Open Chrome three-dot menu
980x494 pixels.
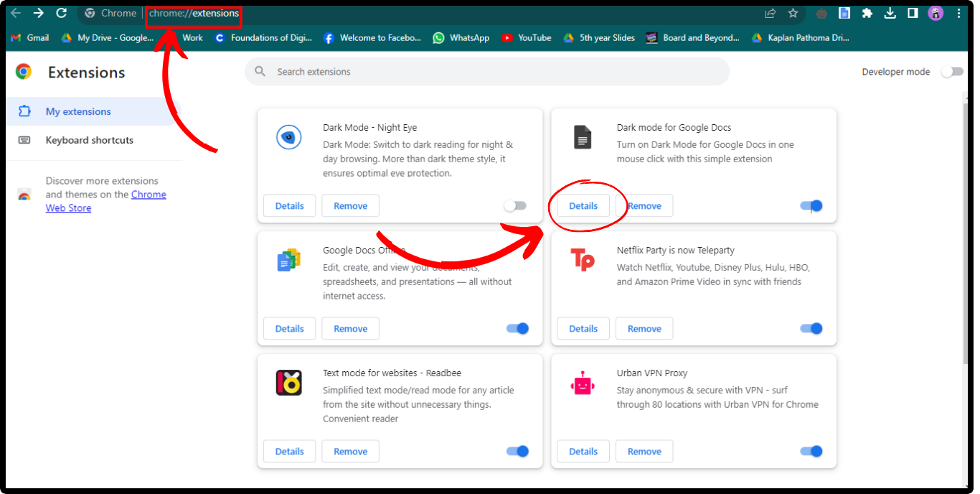(x=959, y=13)
